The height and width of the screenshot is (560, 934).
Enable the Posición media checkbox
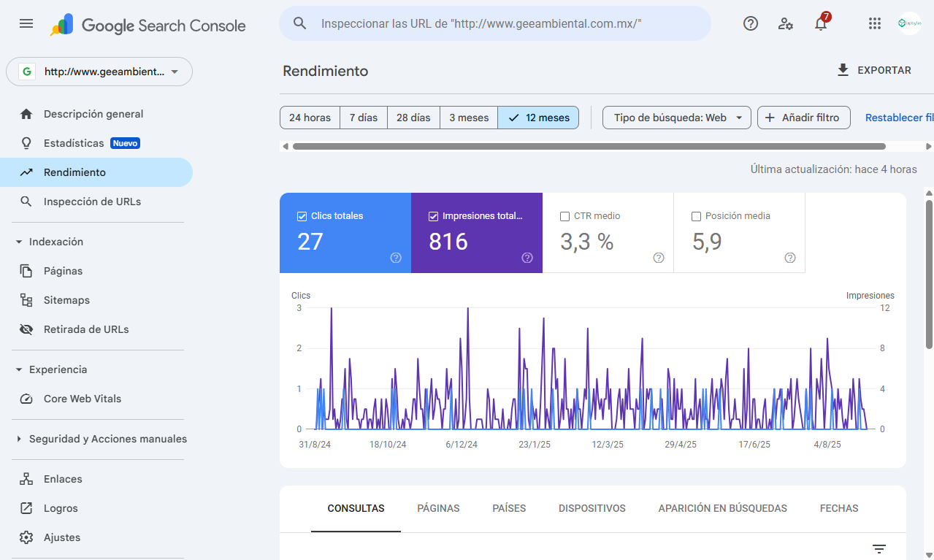coord(696,216)
